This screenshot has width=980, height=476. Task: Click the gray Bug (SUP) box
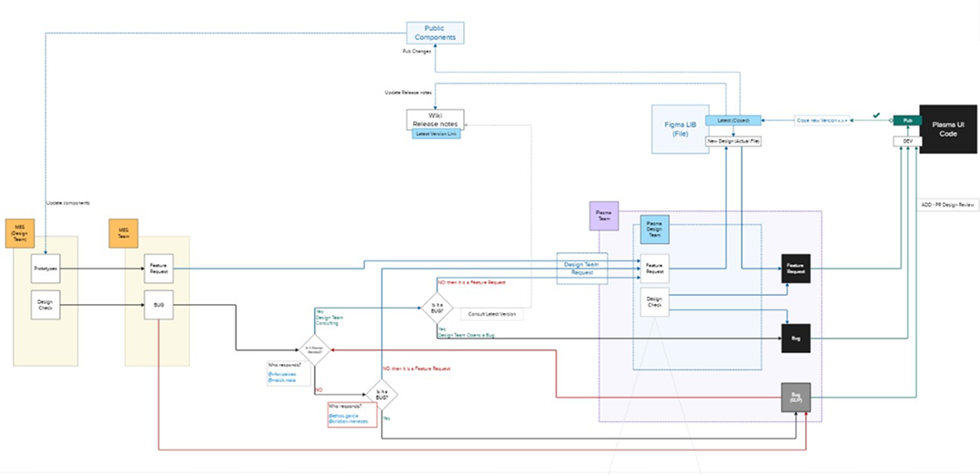tap(794, 398)
